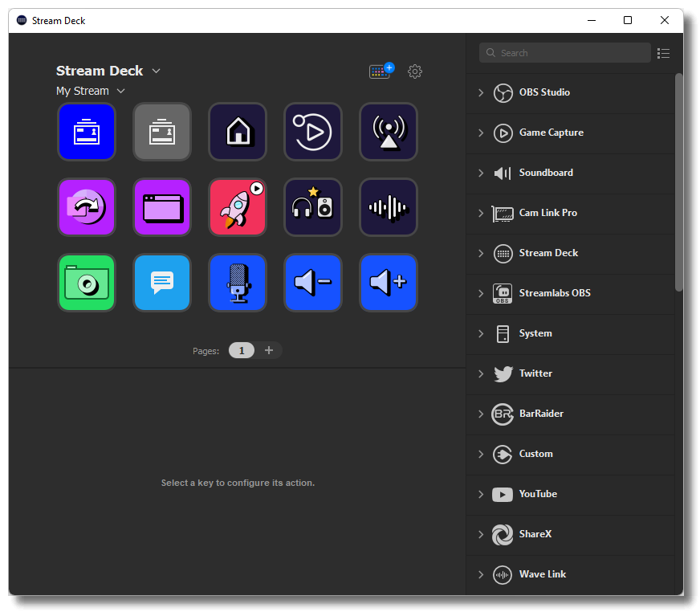Select the headphones and speaker key
Viewport: 700px width, 612px height.
313,207
